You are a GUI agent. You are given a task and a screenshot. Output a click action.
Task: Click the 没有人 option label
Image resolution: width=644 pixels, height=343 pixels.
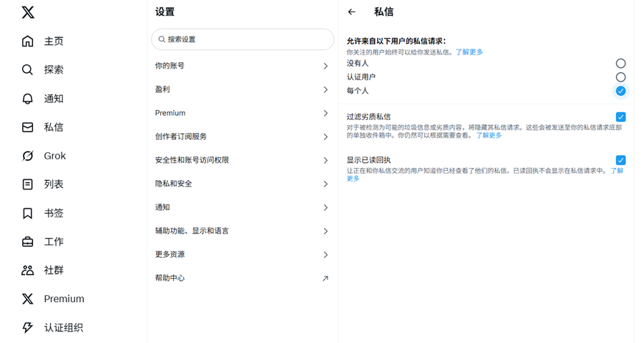point(357,63)
